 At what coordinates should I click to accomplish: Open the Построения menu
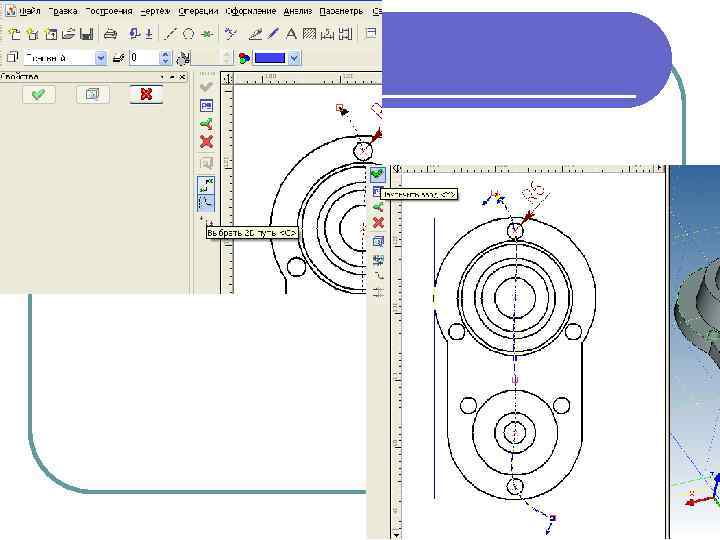(109, 11)
